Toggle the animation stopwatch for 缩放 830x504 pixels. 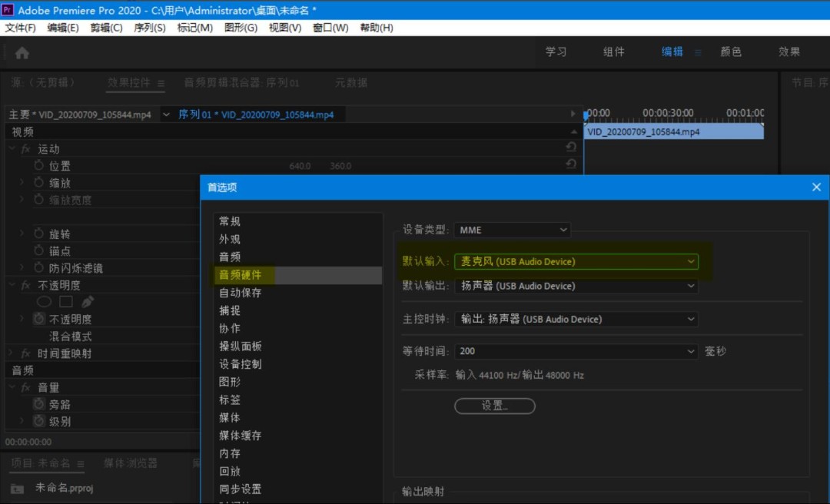pos(37,181)
